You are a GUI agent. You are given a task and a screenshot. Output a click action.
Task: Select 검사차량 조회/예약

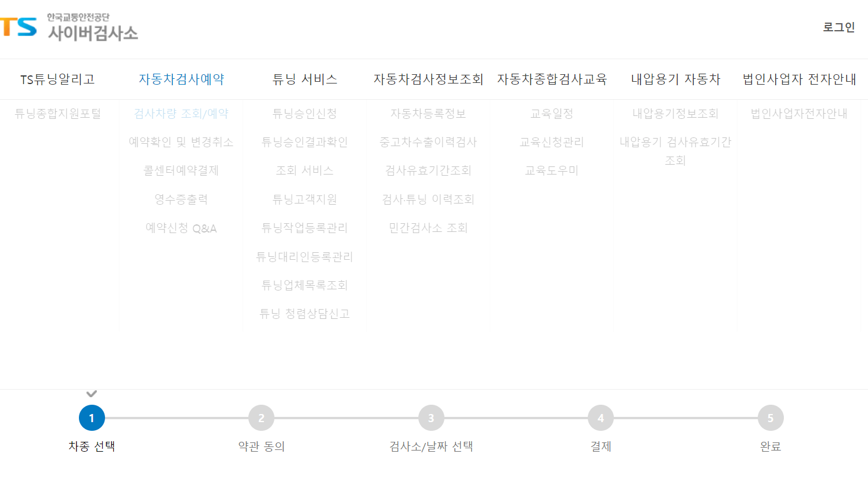[182, 114]
